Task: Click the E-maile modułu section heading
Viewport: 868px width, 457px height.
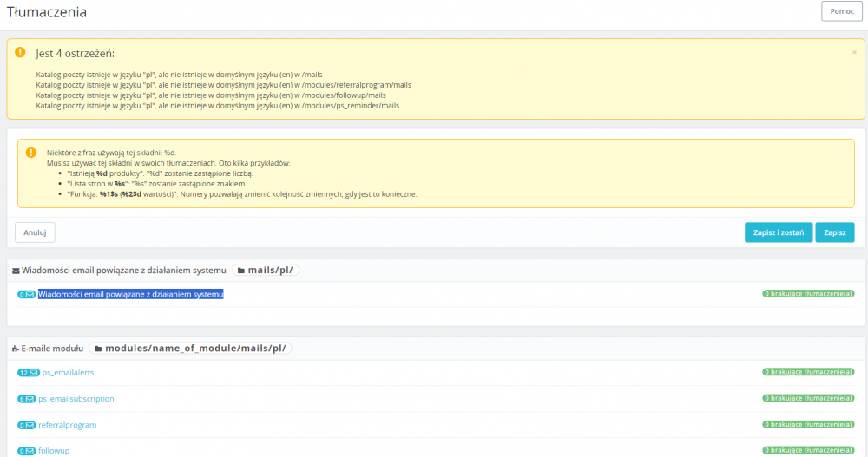Action: click(52, 349)
